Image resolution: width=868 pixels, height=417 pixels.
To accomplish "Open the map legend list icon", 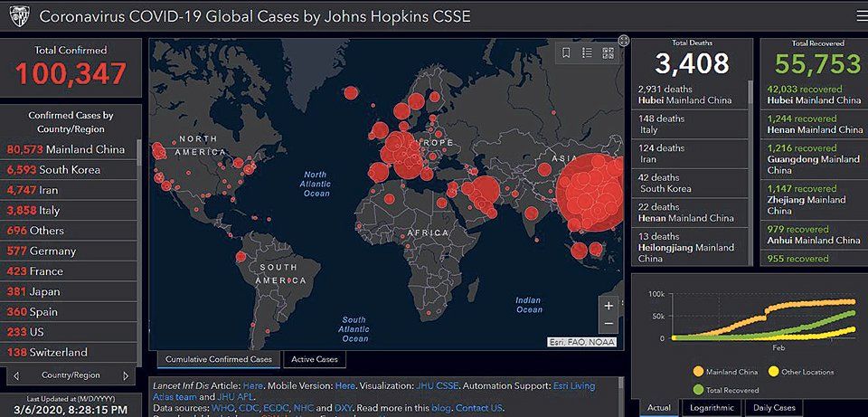I will coord(588,53).
